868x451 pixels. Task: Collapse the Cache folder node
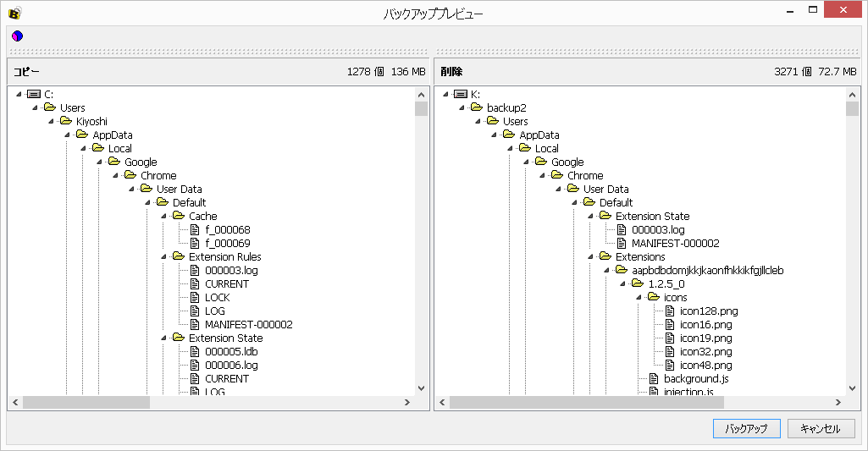pyautogui.click(x=163, y=216)
